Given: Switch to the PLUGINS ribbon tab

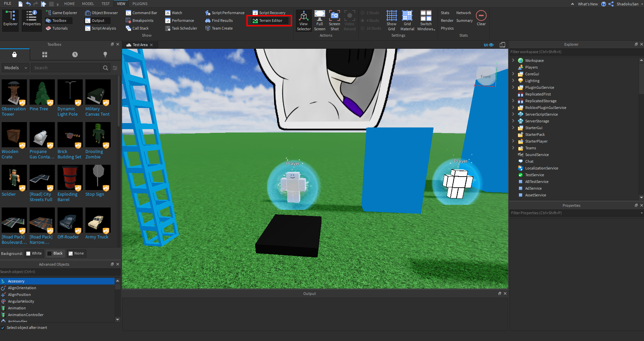Looking at the screenshot, I should click(140, 4).
